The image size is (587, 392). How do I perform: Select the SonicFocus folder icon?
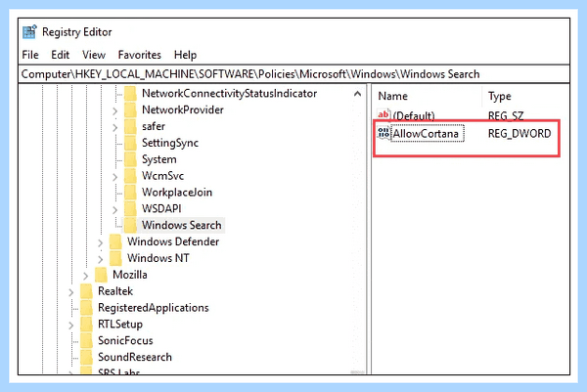(86, 340)
